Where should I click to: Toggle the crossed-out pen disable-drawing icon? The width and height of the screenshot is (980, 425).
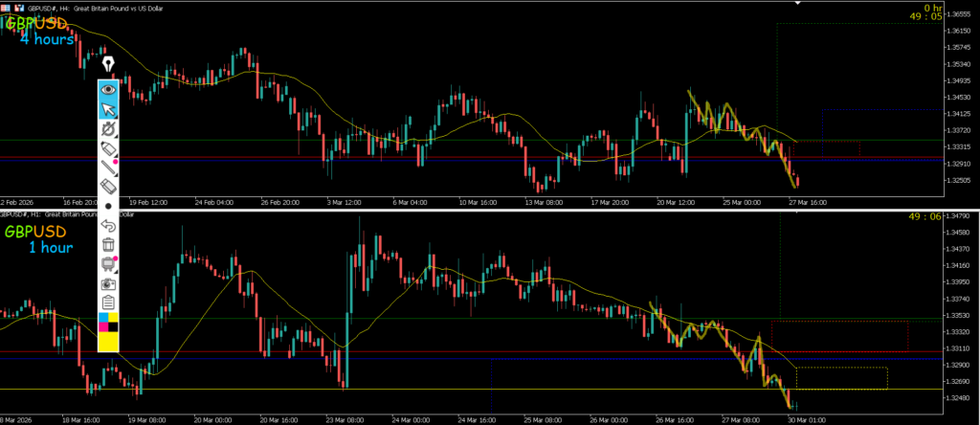click(x=108, y=129)
